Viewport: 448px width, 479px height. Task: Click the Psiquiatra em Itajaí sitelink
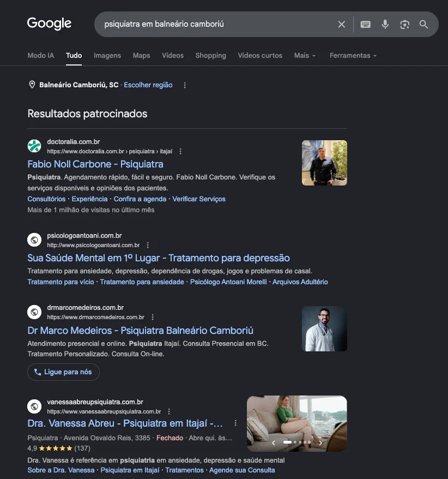[130, 470]
